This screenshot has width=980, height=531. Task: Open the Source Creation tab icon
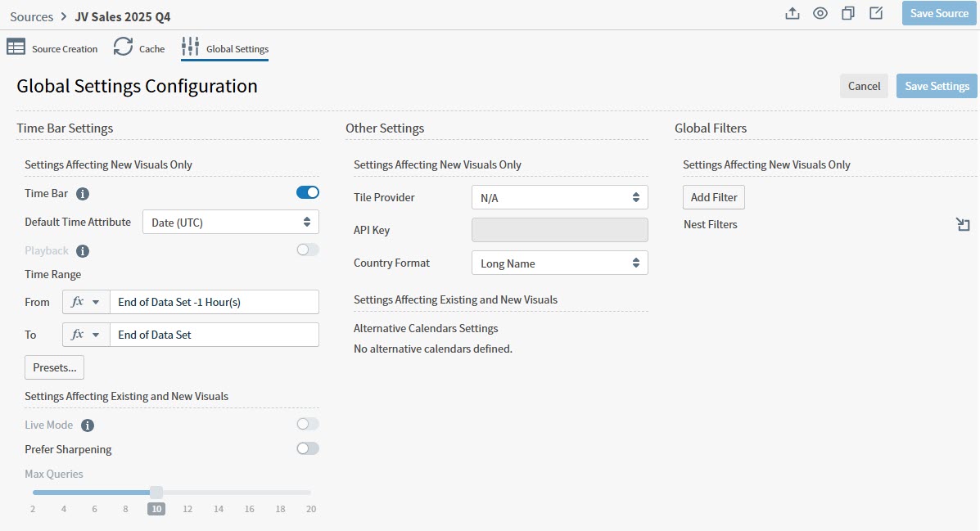16,48
